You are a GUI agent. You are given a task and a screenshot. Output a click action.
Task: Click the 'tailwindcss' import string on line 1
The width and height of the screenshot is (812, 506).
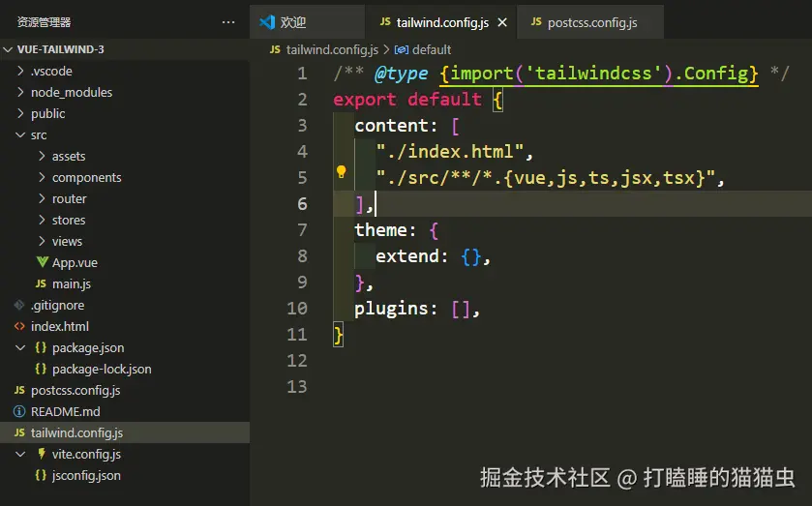click(x=594, y=73)
